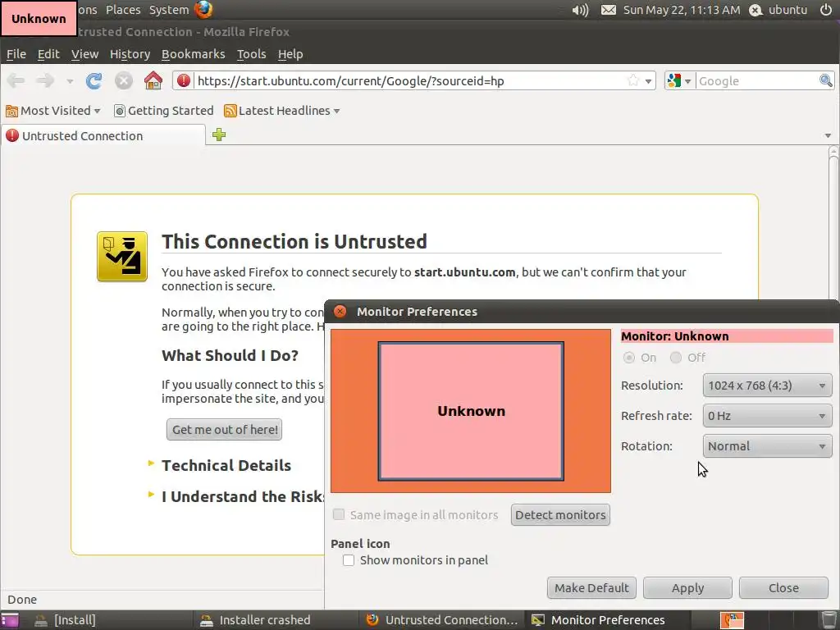Open the search engine selector dropdown
Image resolution: width=840 pixels, height=630 pixels.
tap(679, 81)
